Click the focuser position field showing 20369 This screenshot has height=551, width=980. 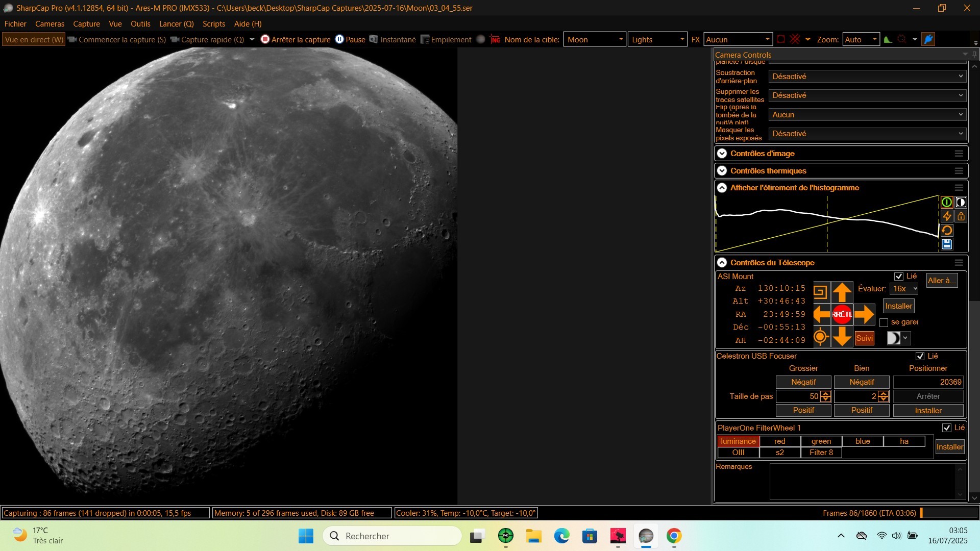click(928, 382)
